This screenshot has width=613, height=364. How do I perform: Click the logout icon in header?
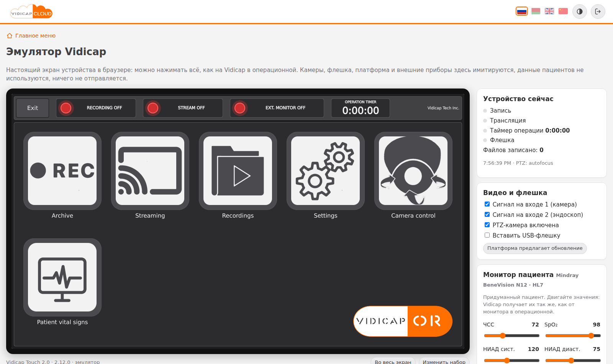[598, 11]
